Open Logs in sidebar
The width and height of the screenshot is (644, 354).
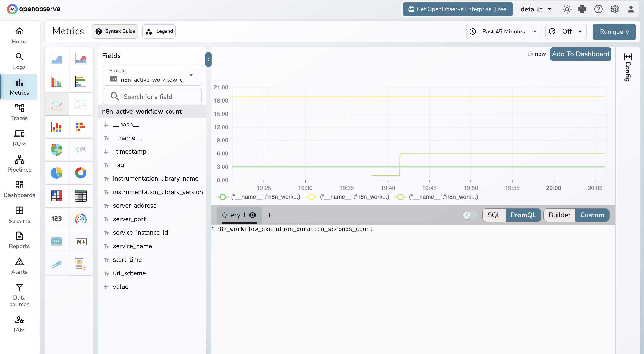(x=19, y=61)
